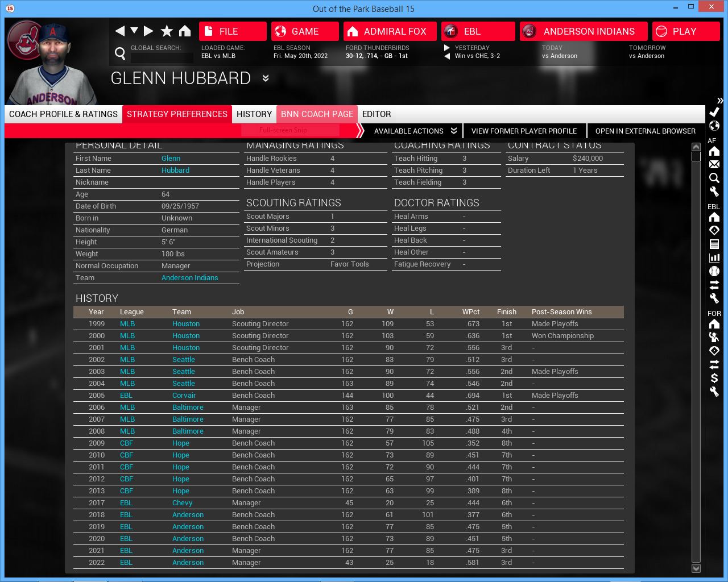Click in the Global Search input field
Viewport: 728px width, 582px height.
(x=162, y=57)
